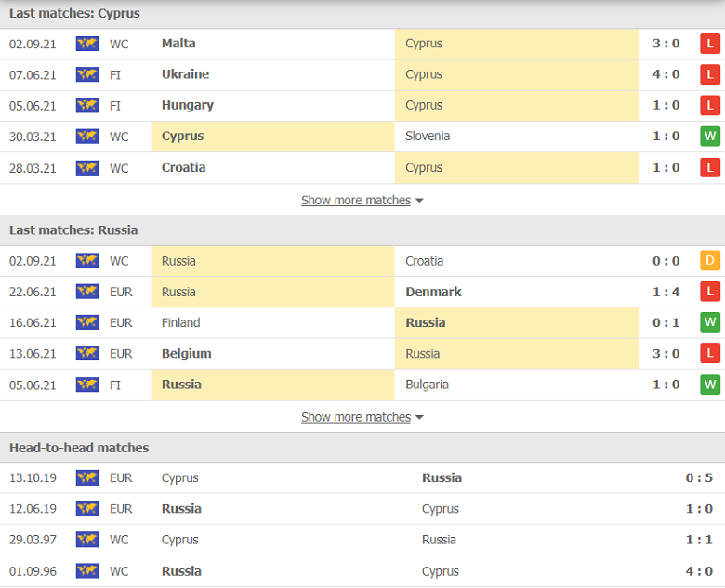Click the EUR label in Russia vs Denmark row

pyautogui.click(x=121, y=293)
